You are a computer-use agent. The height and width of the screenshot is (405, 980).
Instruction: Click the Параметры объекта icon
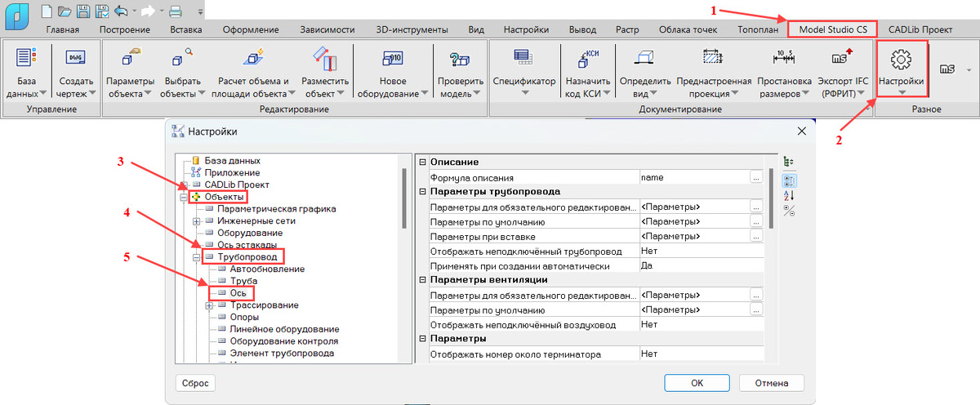tap(130, 58)
